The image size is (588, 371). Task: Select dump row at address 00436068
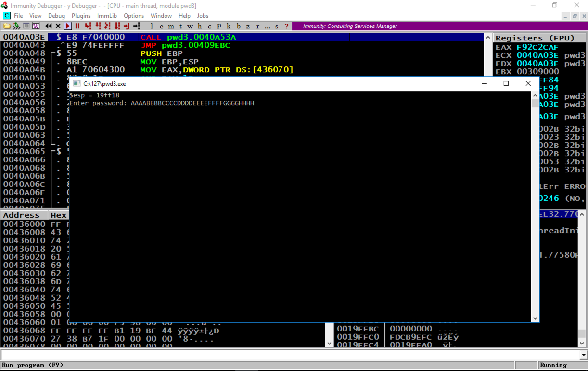[x=163, y=331]
